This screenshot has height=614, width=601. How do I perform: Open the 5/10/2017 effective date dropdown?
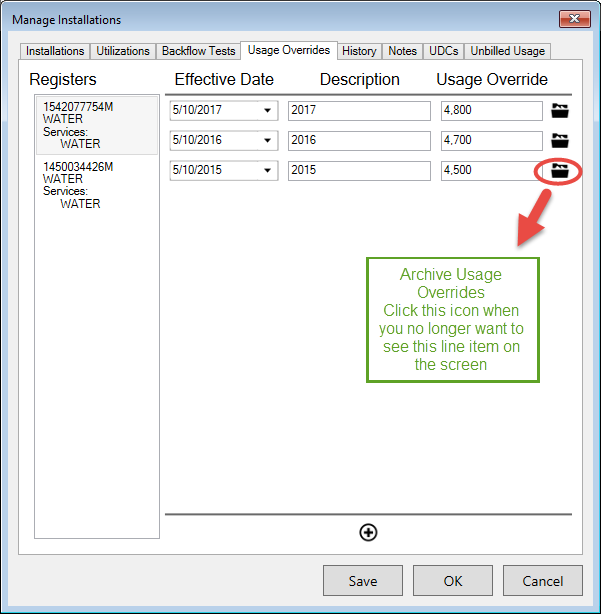(x=267, y=110)
